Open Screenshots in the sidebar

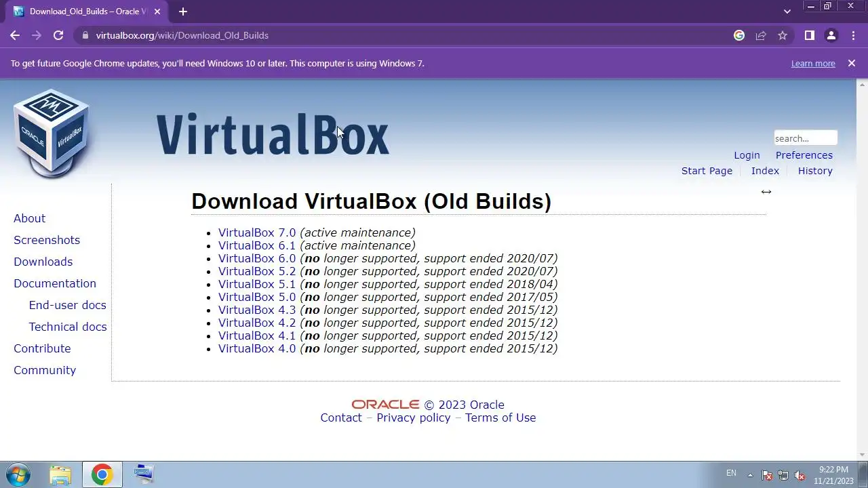47,240
